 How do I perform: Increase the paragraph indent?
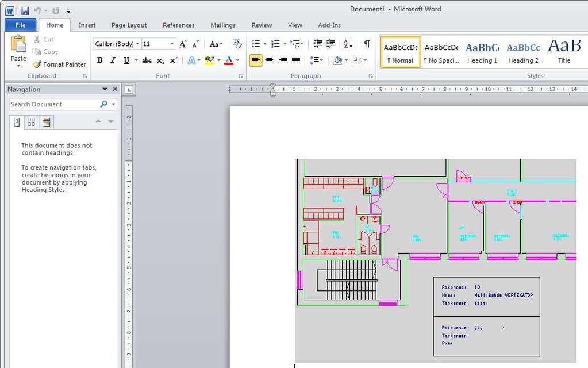(330, 44)
